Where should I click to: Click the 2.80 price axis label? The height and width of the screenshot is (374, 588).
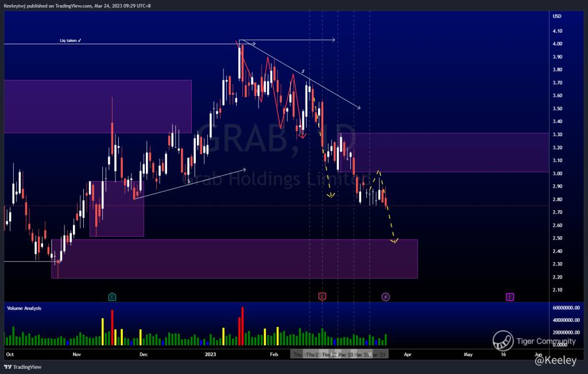tap(557, 199)
